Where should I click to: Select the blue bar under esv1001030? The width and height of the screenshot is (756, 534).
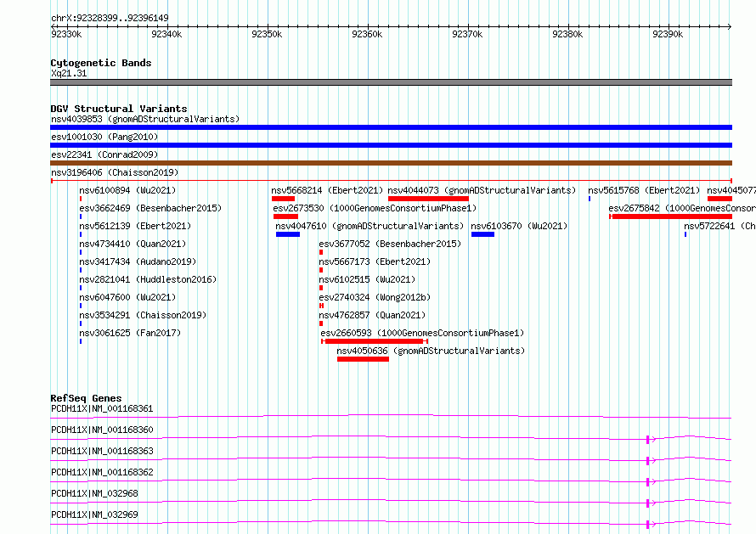point(391,145)
